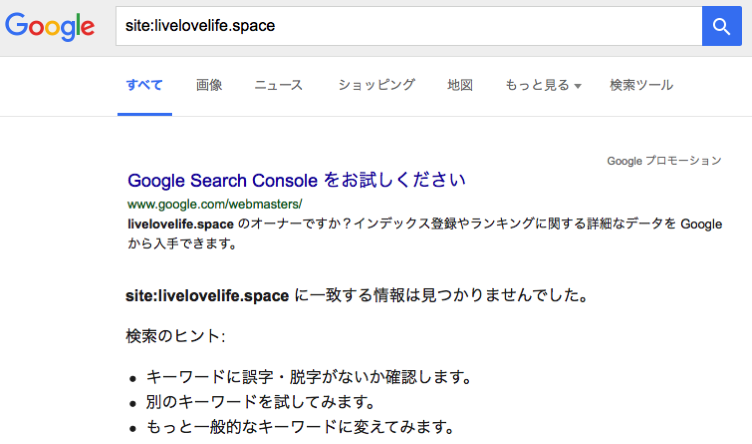Viewport: 752px width, 444px height.
Task: Go to the ショッピング tab
Action: pos(376,85)
